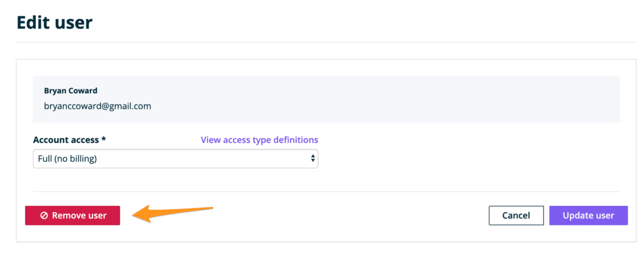Click the dropdown's up-down arrow indicator
The image size is (644, 253).
[x=313, y=159]
